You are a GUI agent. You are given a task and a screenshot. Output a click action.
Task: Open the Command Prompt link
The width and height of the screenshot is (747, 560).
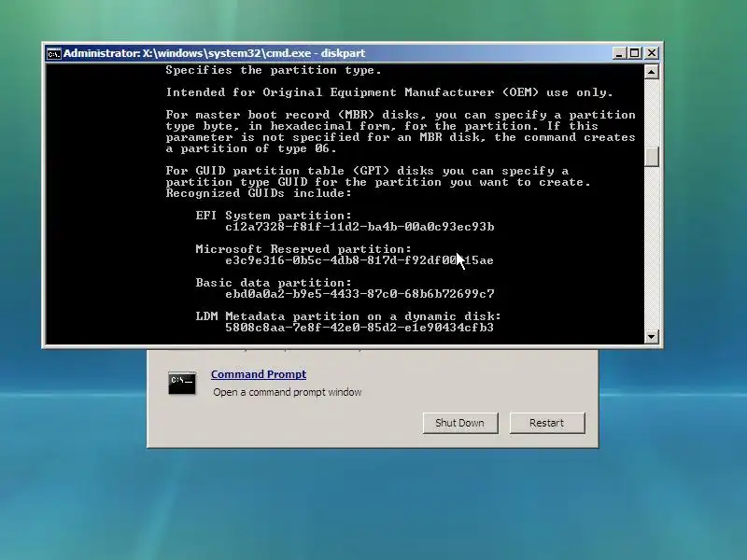coord(259,374)
